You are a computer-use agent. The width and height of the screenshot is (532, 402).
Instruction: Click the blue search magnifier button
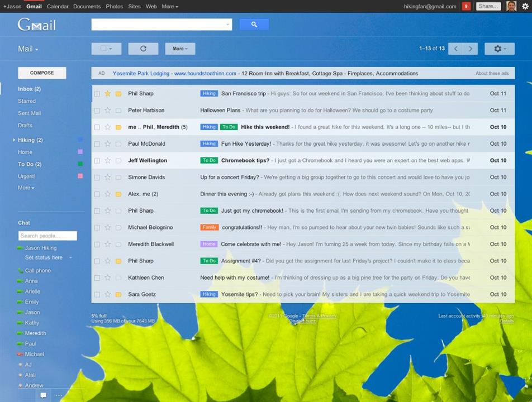(254, 25)
